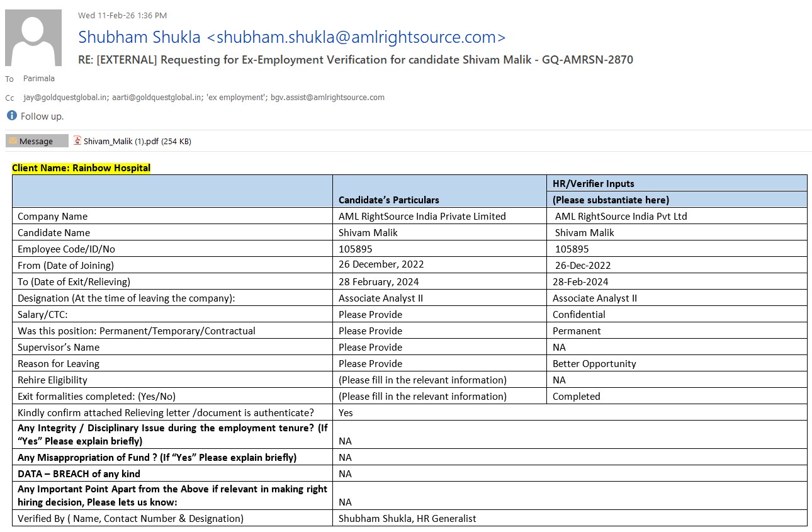Click the "HR/Verifier Inputs" column header
The image size is (812, 532).
click(x=594, y=183)
